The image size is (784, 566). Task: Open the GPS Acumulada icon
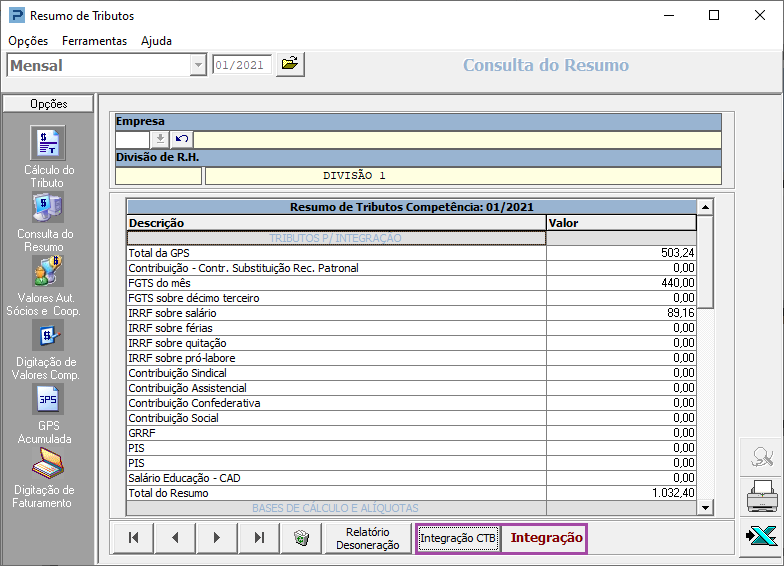click(48, 399)
